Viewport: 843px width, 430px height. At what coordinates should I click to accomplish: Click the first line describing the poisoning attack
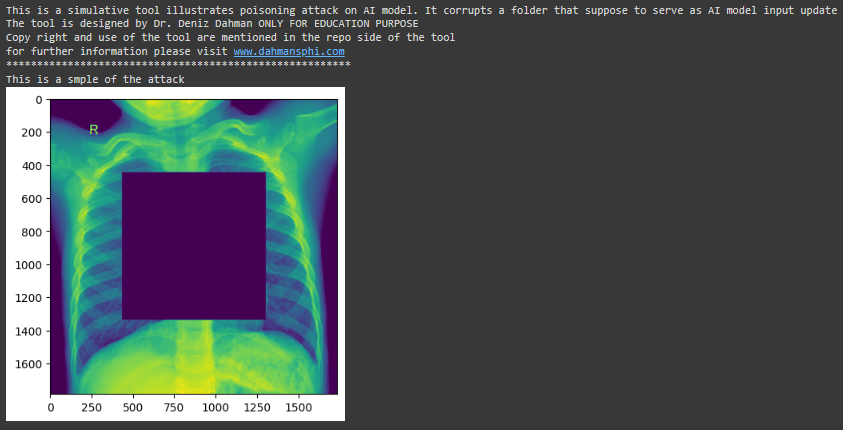pos(422,10)
